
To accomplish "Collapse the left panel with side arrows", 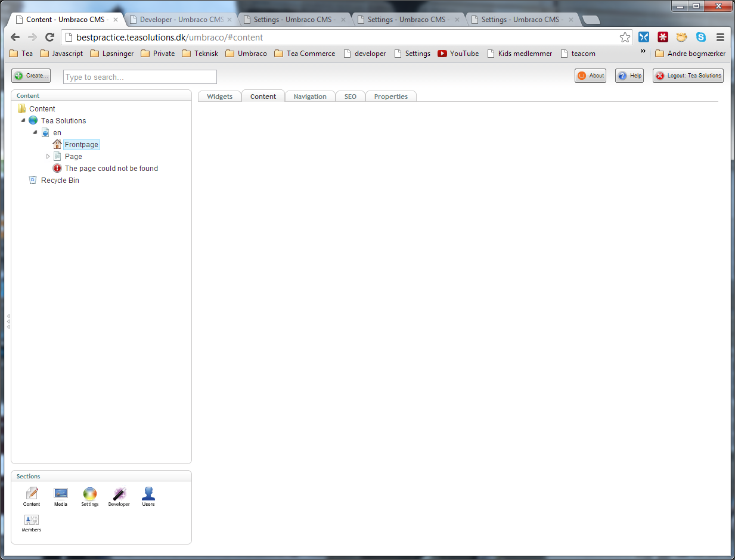I will [x=8, y=321].
